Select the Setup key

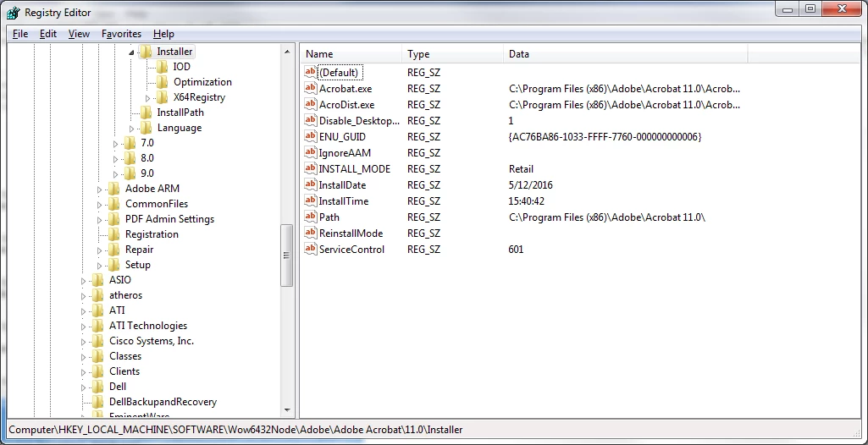[138, 265]
